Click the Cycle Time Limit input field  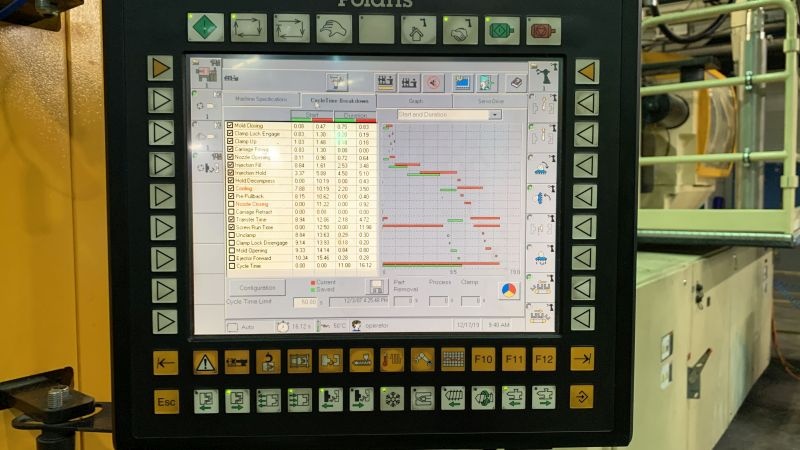click(x=305, y=301)
